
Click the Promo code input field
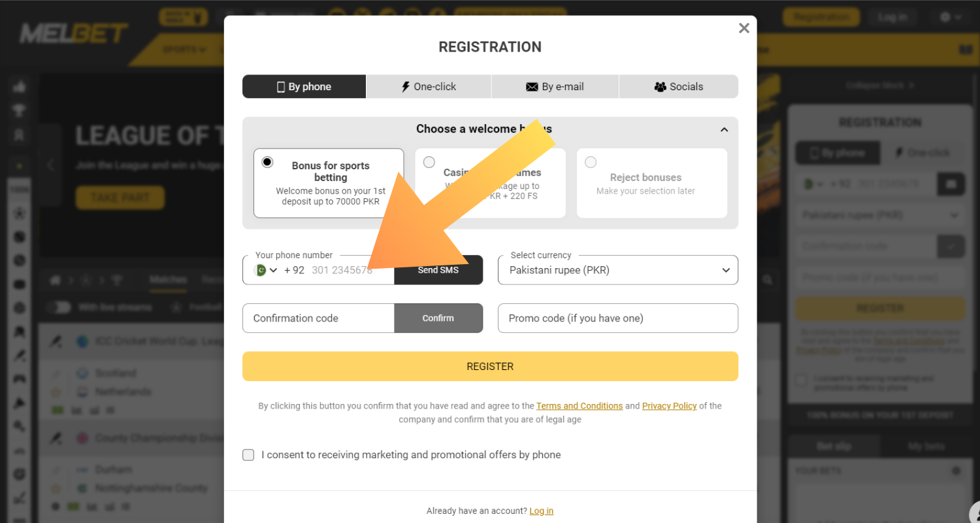coord(617,318)
